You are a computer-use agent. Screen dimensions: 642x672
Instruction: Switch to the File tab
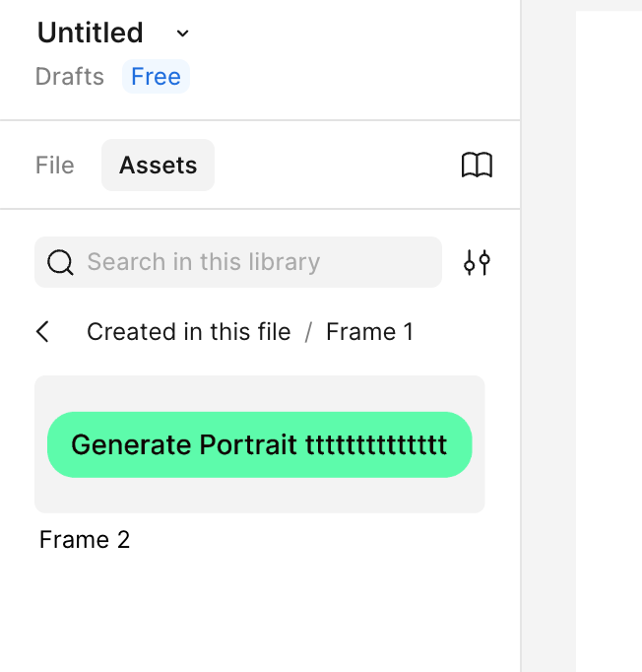pyautogui.click(x=54, y=166)
